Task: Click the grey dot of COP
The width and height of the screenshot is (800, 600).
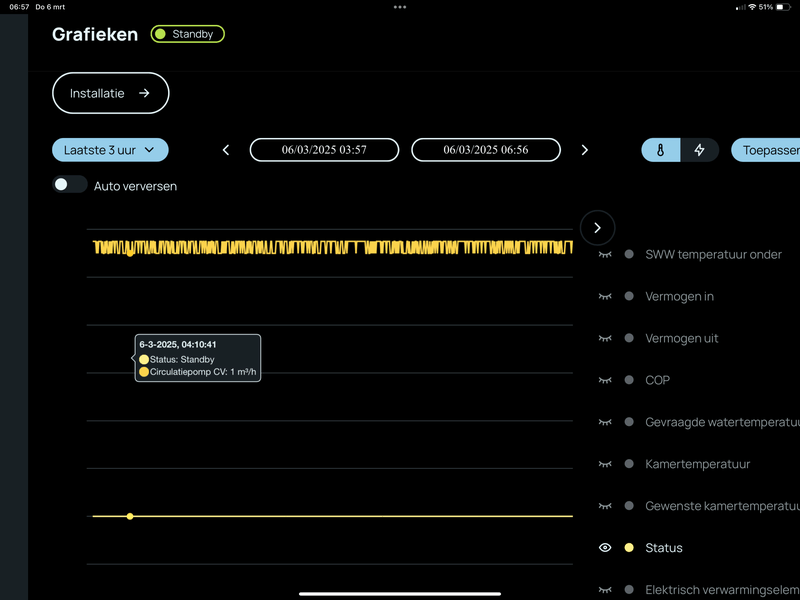Action: pyautogui.click(x=629, y=380)
